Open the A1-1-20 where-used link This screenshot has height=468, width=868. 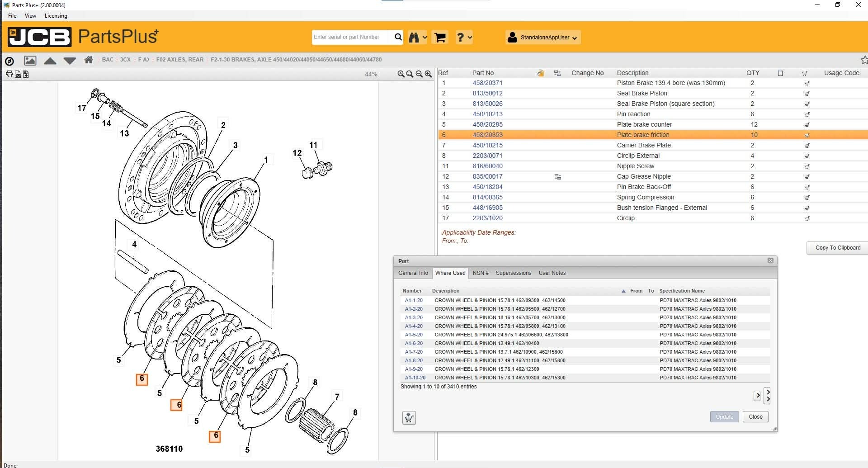click(x=414, y=301)
